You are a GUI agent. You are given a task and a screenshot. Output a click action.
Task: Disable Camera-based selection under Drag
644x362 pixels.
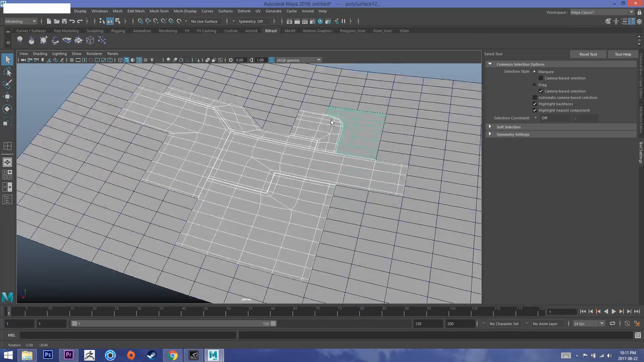click(x=541, y=91)
